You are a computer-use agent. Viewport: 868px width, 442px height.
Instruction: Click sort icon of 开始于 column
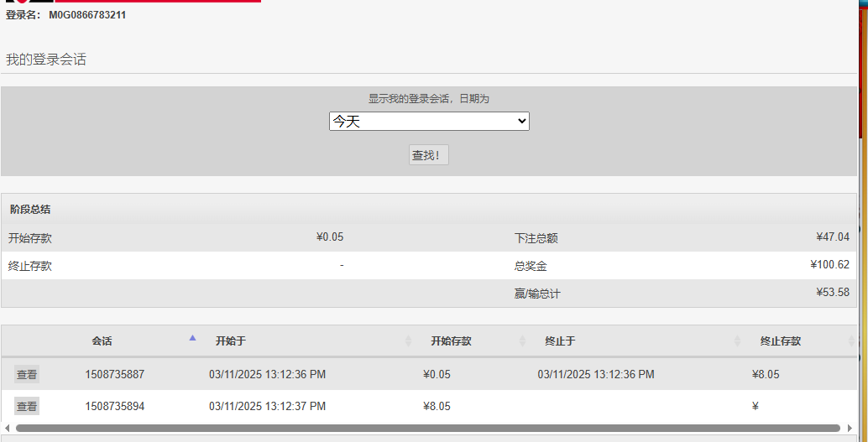[408, 341]
